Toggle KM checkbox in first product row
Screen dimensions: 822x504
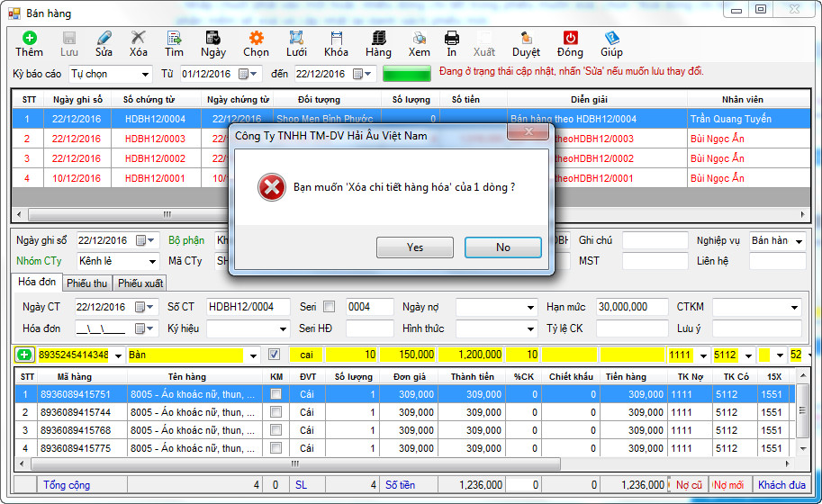[x=276, y=394]
